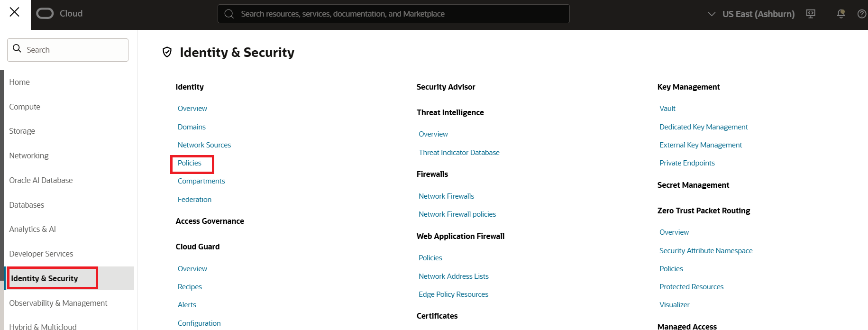Open the Network Sources link
This screenshot has width=868, height=330.
[204, 145]
